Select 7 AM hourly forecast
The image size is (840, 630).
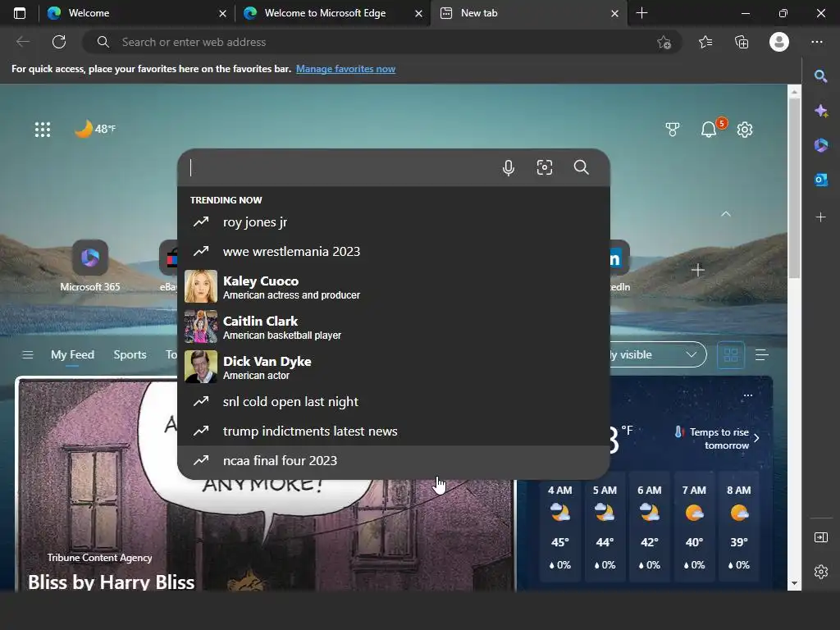pyautogui.click(x=694, y=527)
